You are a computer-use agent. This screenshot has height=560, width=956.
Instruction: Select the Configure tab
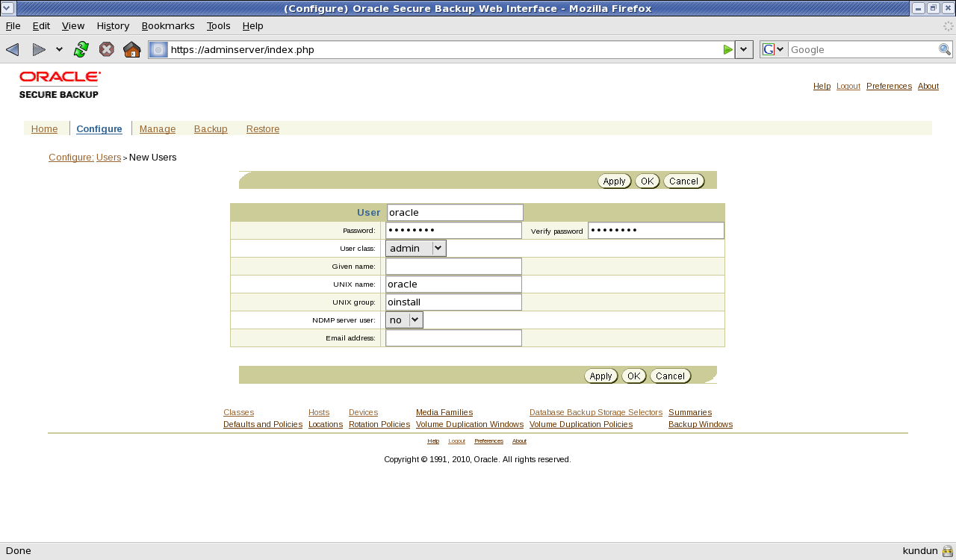(99, 129)
